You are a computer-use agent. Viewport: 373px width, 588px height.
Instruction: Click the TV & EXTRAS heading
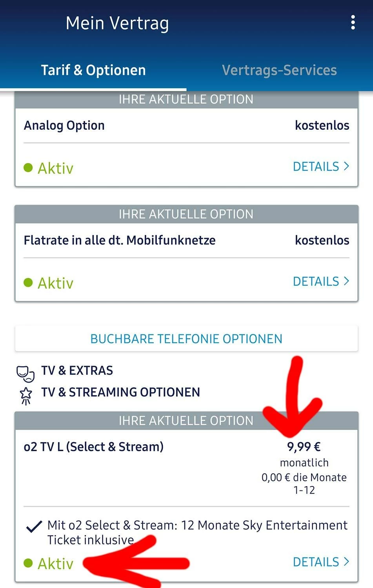click(x=77, y=370)
